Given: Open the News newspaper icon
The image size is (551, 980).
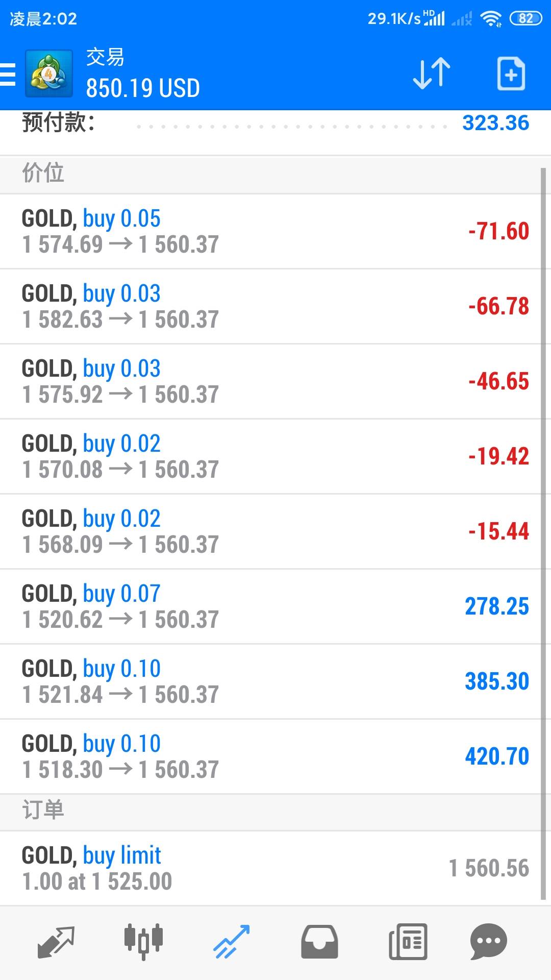Looking at the screenshot, I should [x=408, y=941].
